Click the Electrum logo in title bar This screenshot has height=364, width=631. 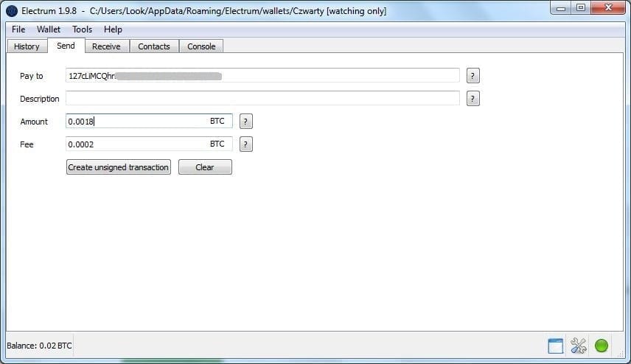click(x=12, y=11)
